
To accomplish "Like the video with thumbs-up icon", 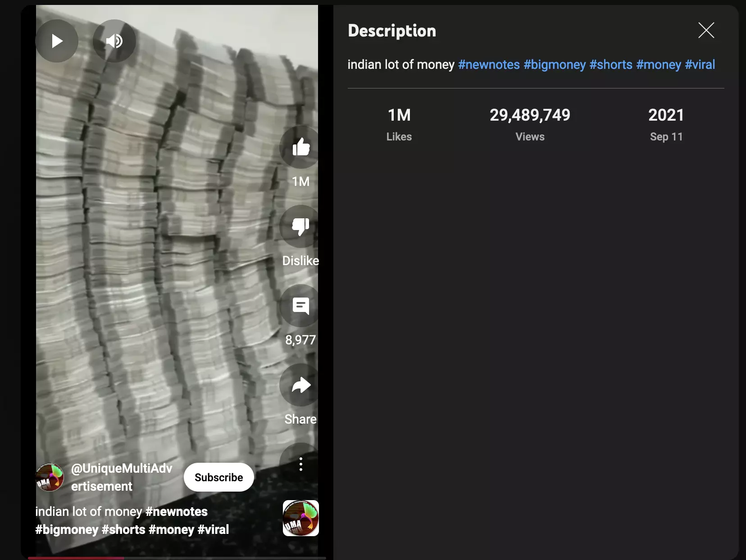I will pos(300,147).
